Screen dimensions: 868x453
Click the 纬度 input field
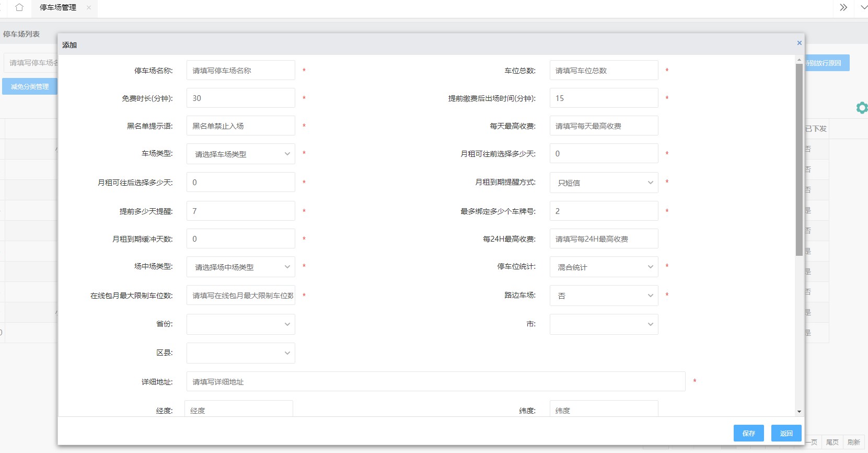[604, 409]
